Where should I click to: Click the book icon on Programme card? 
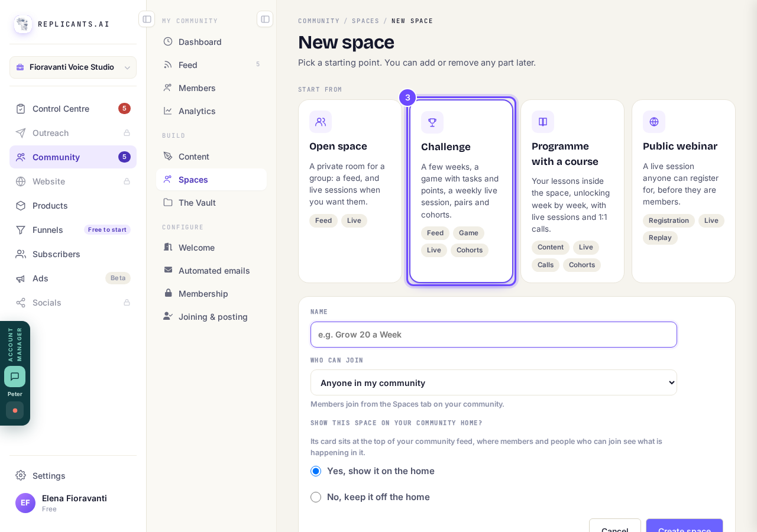[x=543, y=122]
